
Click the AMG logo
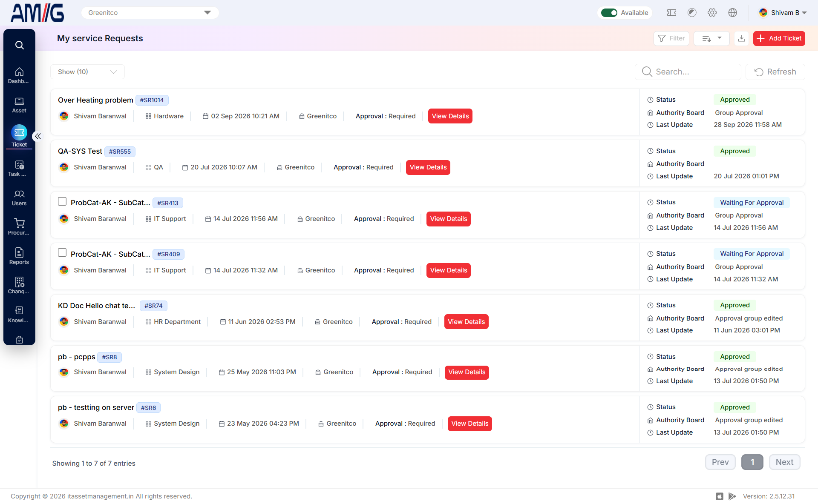(x=37, y=13)
